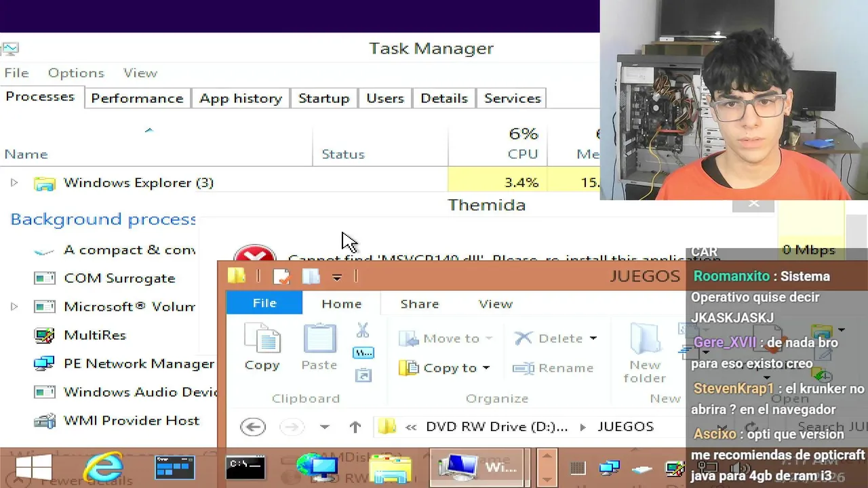Click the Properties quick access toolbar icon
868x488 pixels.
click(x=281, y=276)
